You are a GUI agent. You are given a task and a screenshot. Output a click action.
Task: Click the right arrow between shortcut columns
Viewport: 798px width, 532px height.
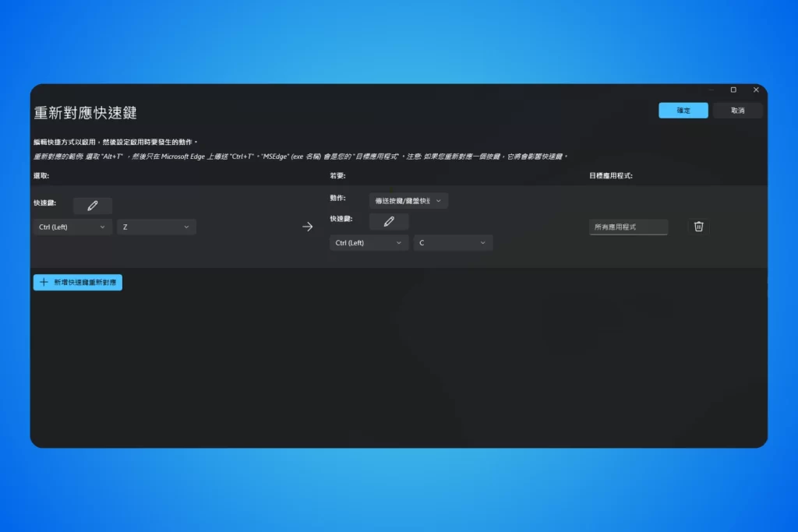(307, 227)
